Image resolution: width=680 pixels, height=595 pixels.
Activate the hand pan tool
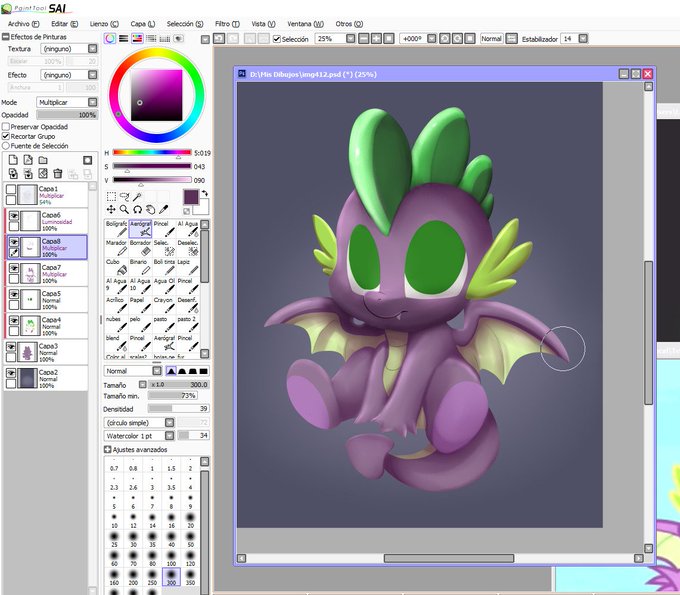point(150,210)
